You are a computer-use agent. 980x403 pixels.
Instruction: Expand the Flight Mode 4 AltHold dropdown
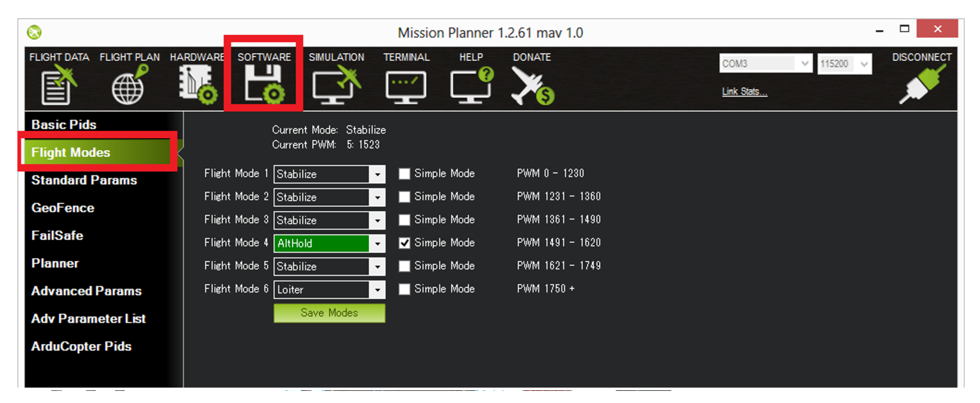377,243
